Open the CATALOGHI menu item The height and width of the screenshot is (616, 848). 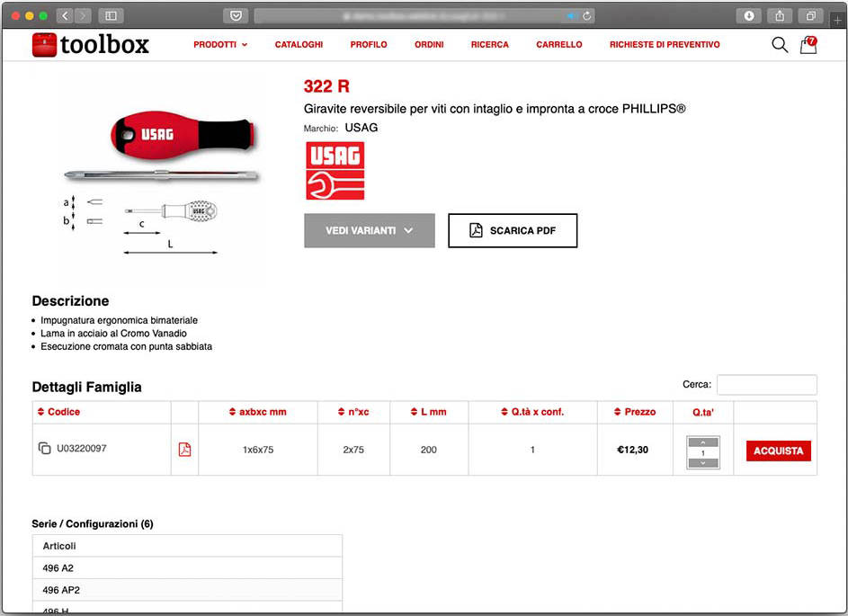[x=299, y=44]
